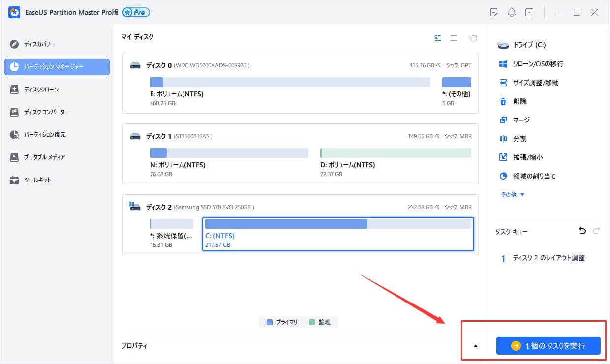Click 1 個のタスクを実行 button
Image resolution: width=610 pixels, height=364 pixels.
[548, 346]
